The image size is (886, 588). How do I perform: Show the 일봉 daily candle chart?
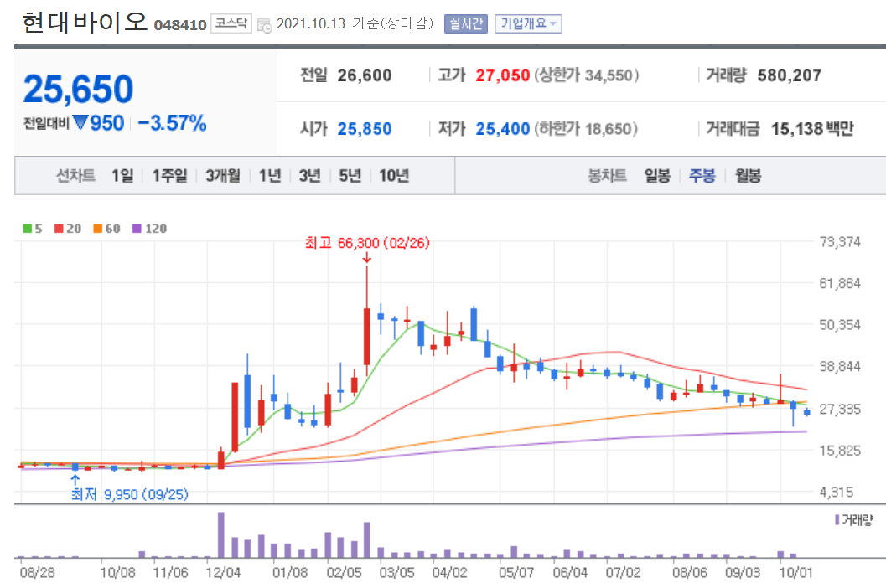pyautogui.click(x=657, y=176)
